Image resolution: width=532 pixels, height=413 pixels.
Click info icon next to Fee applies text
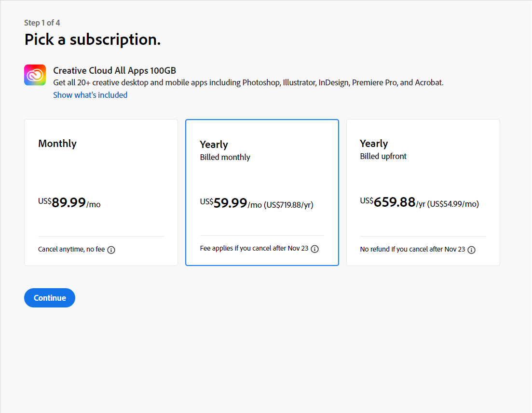(315, 249)
